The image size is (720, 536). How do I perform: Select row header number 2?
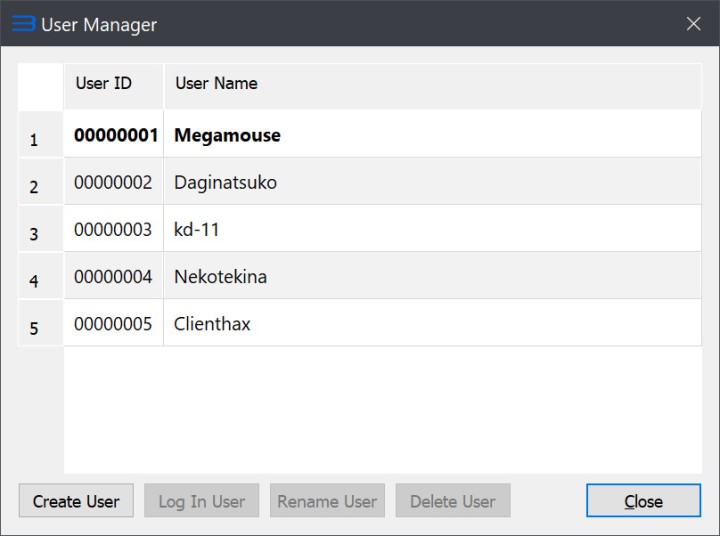tap(35, 187)
